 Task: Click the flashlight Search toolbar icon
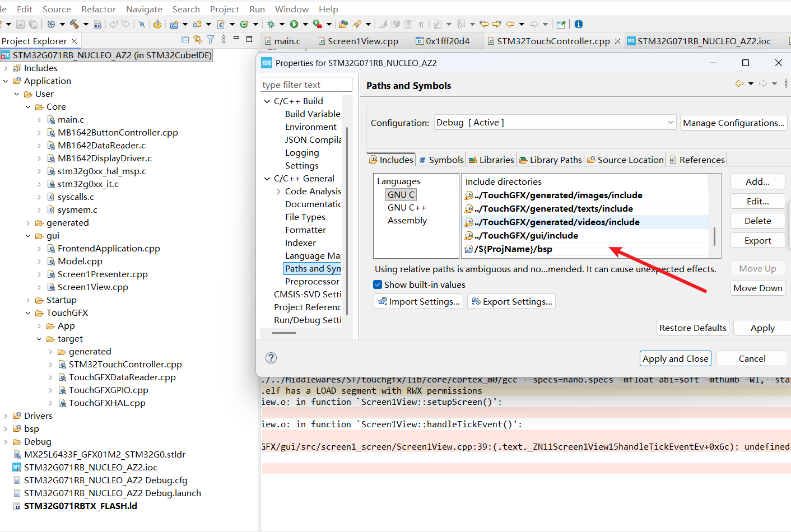click(x=357, y=24)
